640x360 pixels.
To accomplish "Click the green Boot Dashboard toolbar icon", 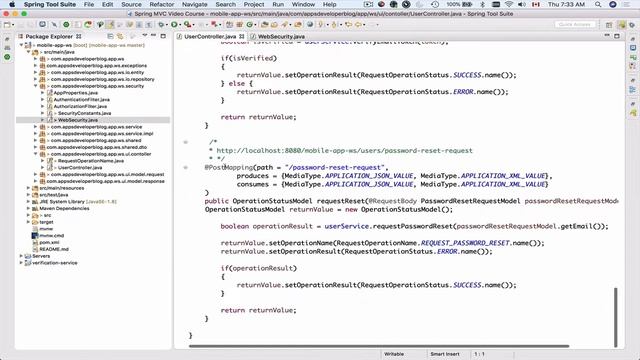I will [66, 25].
